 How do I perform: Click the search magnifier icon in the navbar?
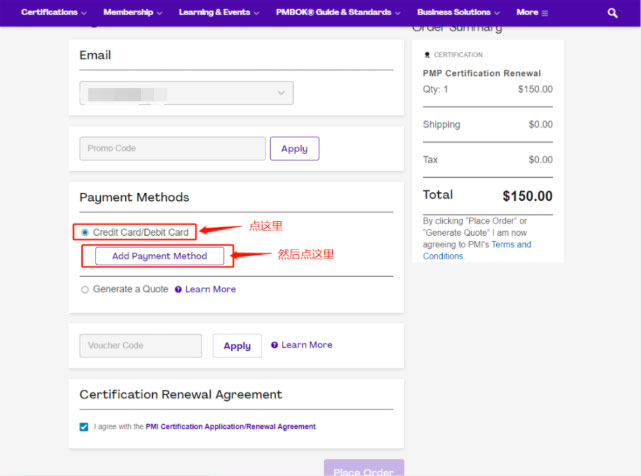point(612,13)
